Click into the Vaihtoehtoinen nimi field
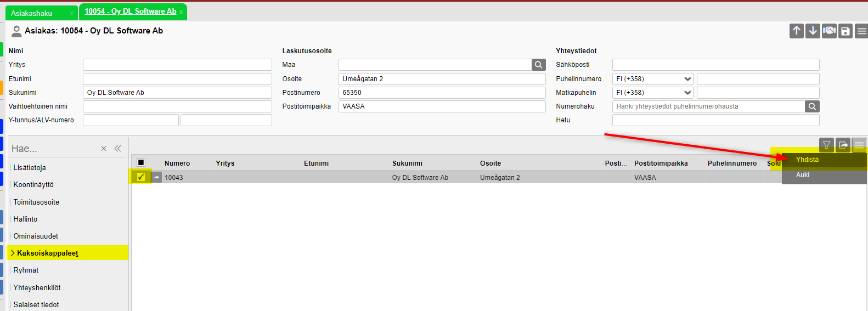 [177, 106]
